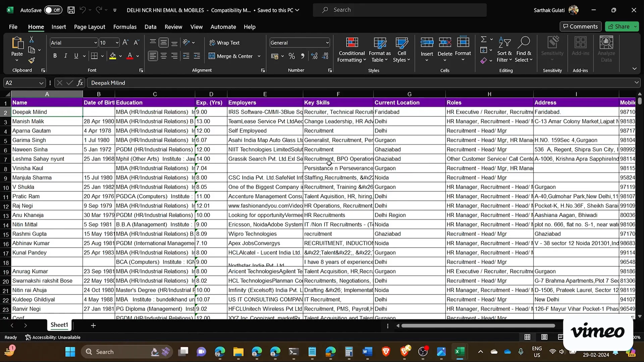The image size is (644, 362).
Task: Toggle AutoSave on
Action: coord(53,10)
